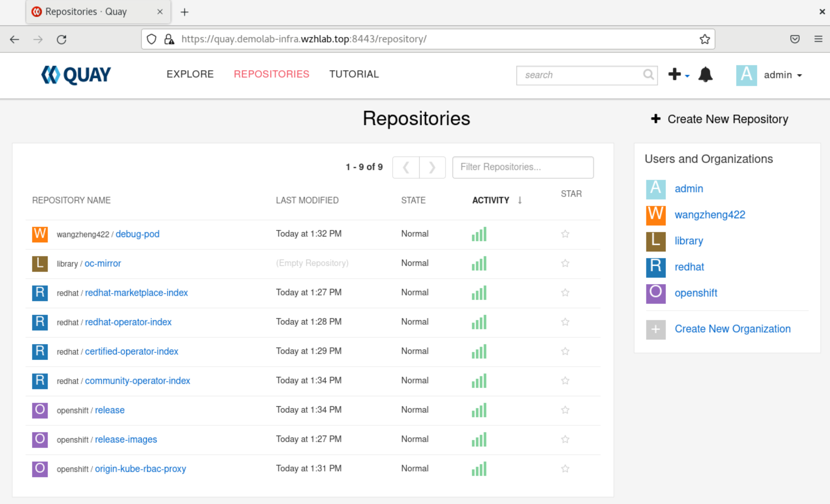
Task: Open the plus create-new dropdown
Action: [678, 74]
